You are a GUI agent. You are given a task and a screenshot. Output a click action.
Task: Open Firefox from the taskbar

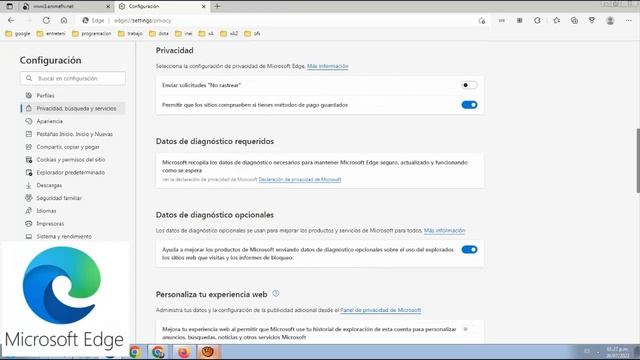point(184,351)
